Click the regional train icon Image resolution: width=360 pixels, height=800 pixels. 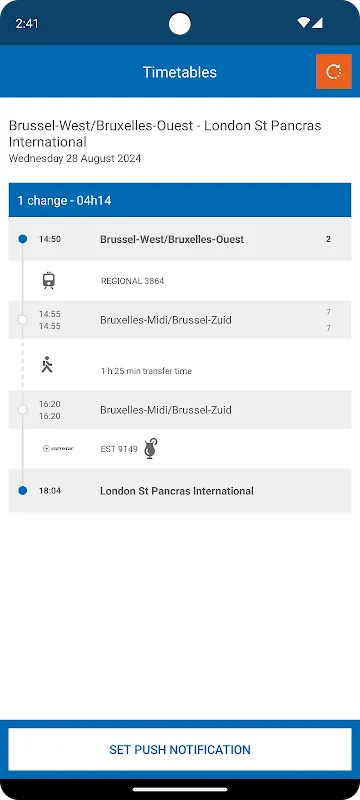[x=48, y=281]
